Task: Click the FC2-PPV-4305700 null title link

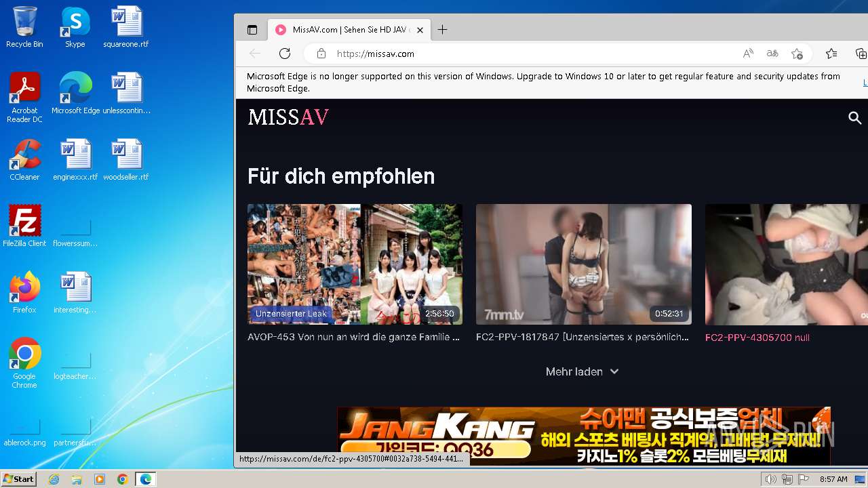Action: coord(757,338)
